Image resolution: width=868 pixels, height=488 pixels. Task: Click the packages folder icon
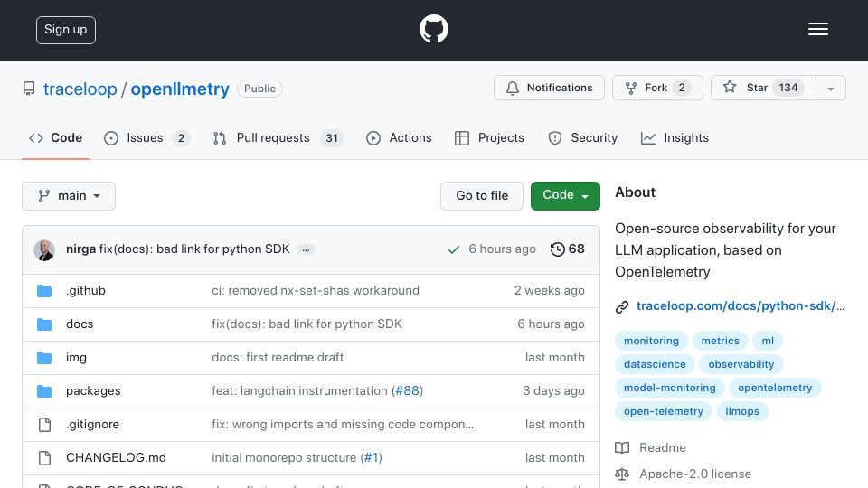(44, 391)
